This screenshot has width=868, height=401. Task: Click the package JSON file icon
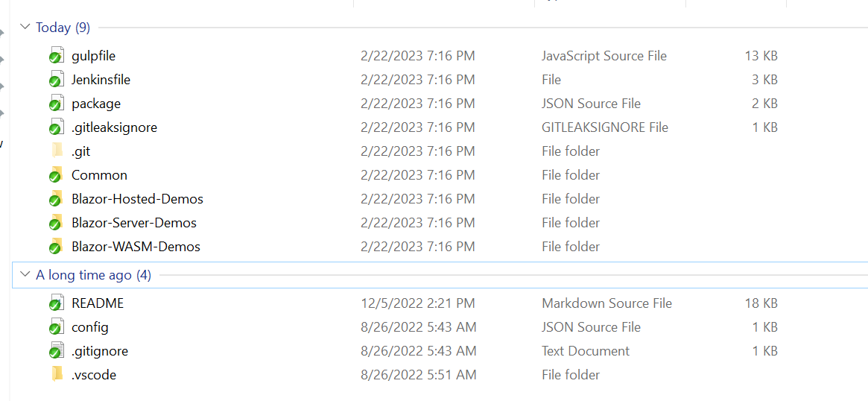click(x=56, y=104)
